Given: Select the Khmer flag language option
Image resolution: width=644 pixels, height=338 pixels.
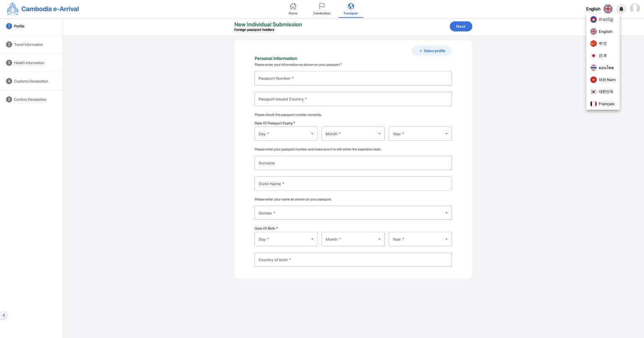Looking at the screenshot, I should (602, 20).
